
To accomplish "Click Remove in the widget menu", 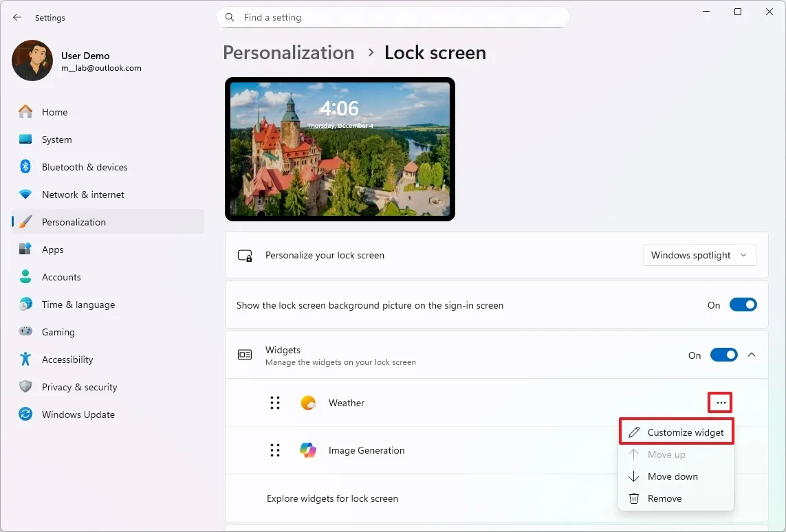I will [x=664, y=498].
